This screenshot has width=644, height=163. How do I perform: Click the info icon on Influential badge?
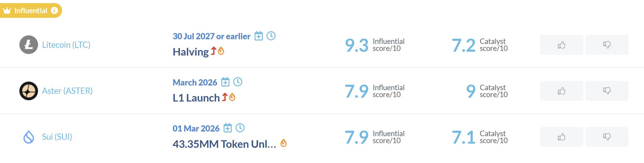pyautogui.click(x=54, y=10)
